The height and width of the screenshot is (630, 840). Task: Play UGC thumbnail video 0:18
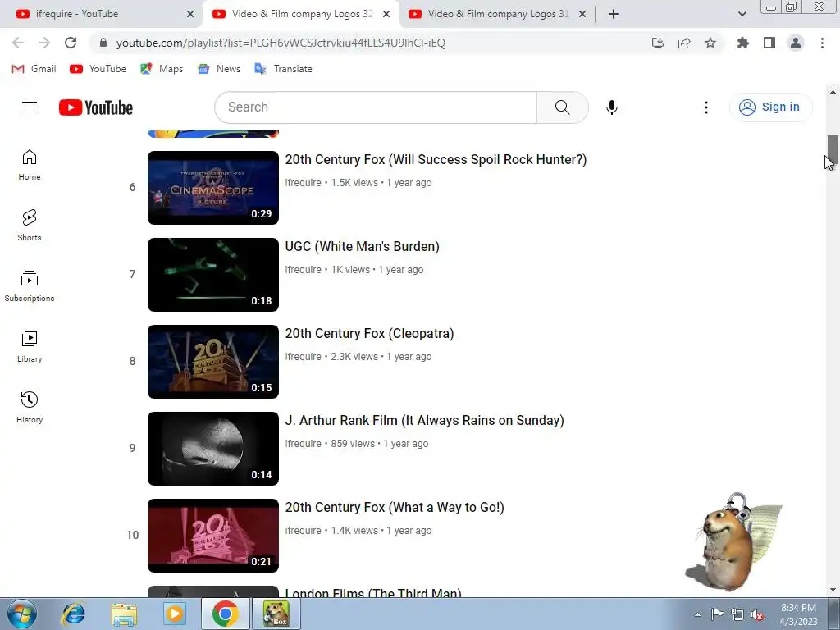213,275
